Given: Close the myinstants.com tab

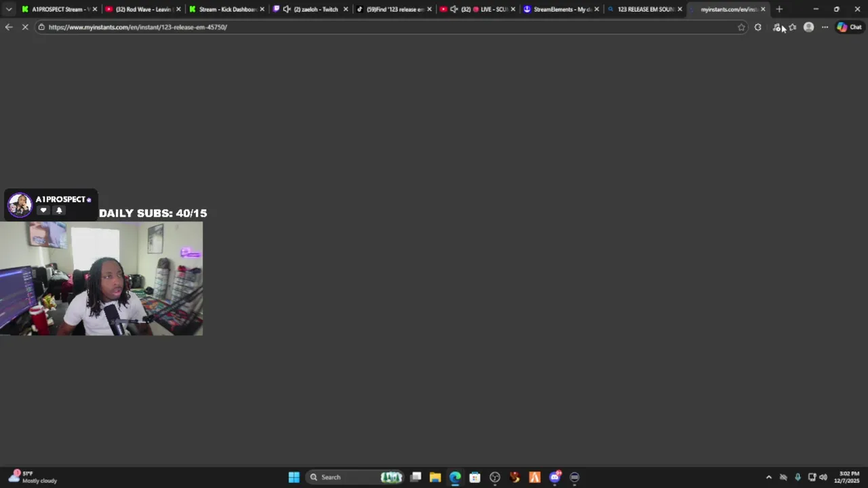Looking at the screenshot, I should tap(763, 9).
